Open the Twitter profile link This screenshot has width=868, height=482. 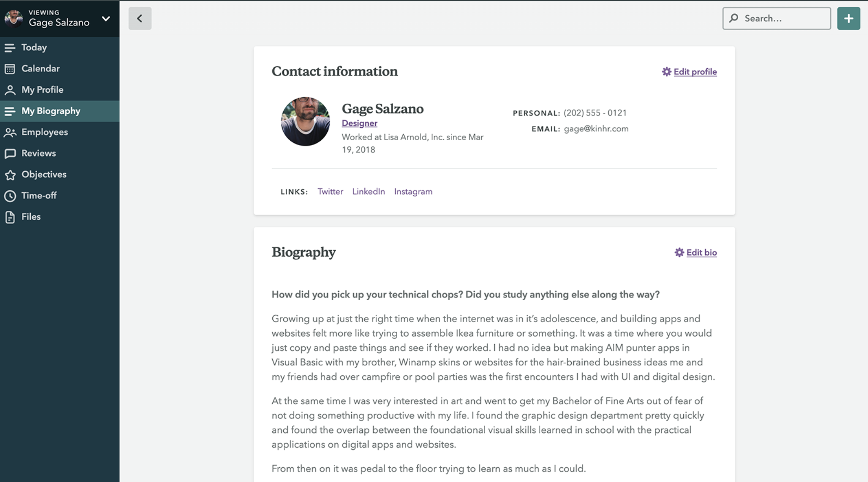pos(330,191)
